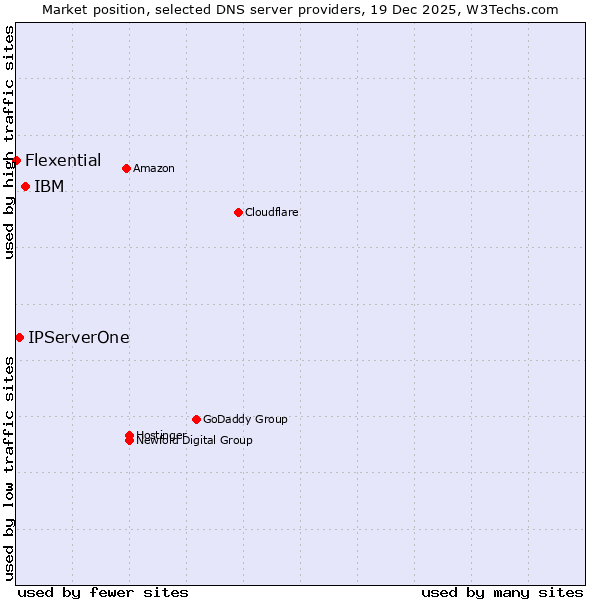Image resolution: width=600 pixels, height=600 pixels.
Task: Click the Hostinger label text
Action: pyautogui.click(x=162, y=434)
